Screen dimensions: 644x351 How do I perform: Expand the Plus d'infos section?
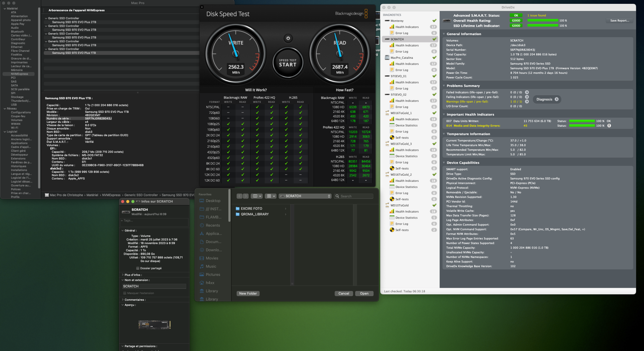[123, 275]
